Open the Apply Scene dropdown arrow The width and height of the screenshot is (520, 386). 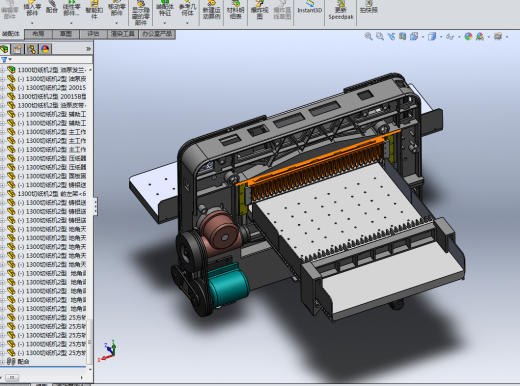(489, 37)
